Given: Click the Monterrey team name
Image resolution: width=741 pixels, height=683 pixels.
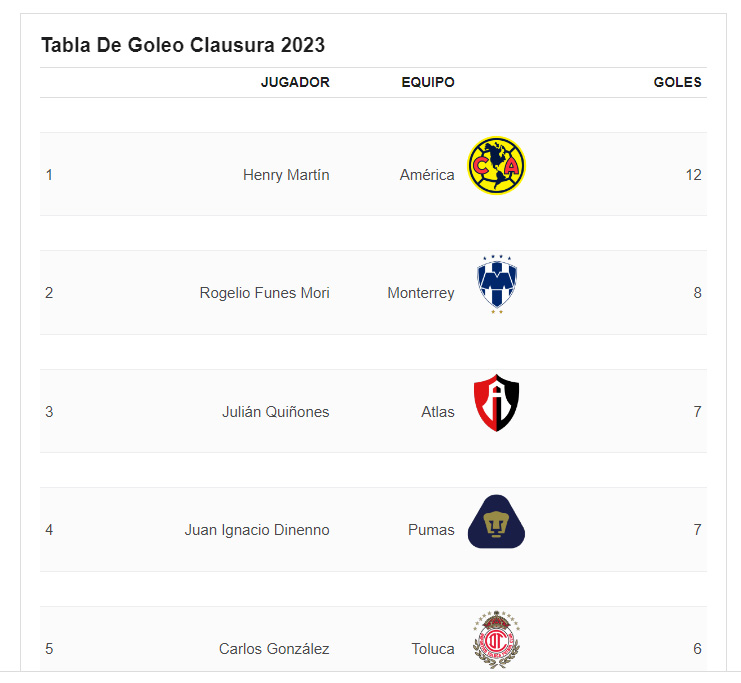Looking at the screenshot, I should 421,293.
